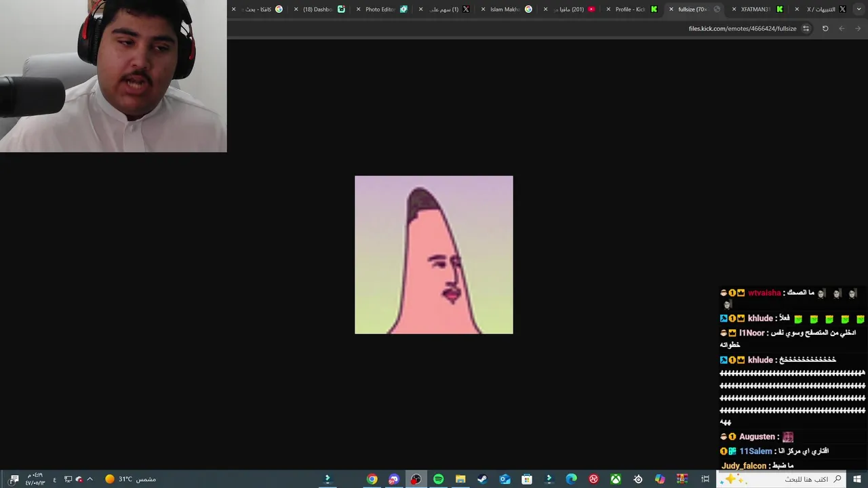Image resolution: width=868 pixels, height=488 pixels.
Task: Switch to the Photo Editor tab
Action: (x=382, y=9)
